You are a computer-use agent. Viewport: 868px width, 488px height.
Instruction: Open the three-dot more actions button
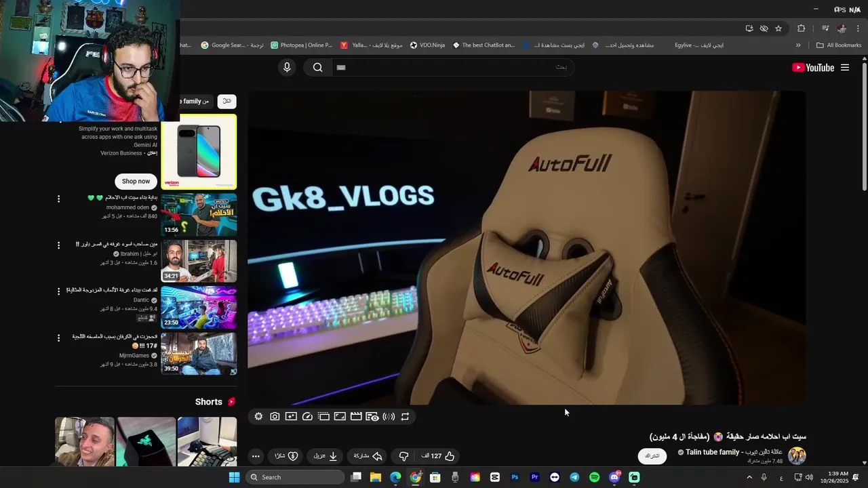point(256,456)
